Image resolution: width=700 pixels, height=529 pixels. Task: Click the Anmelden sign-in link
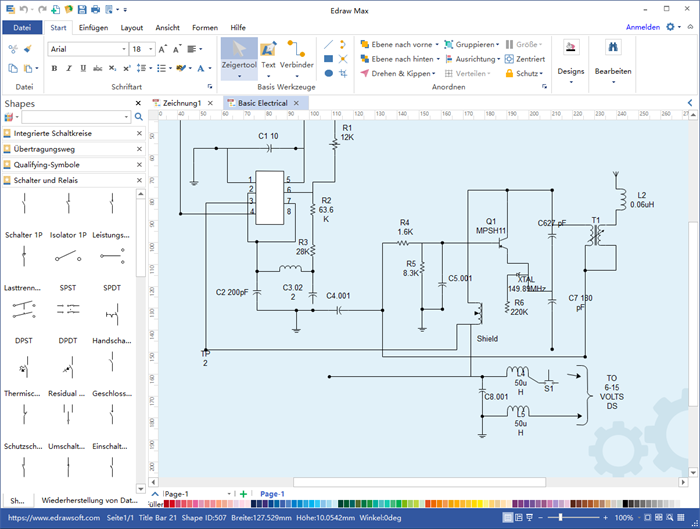[x=642, y=27]
